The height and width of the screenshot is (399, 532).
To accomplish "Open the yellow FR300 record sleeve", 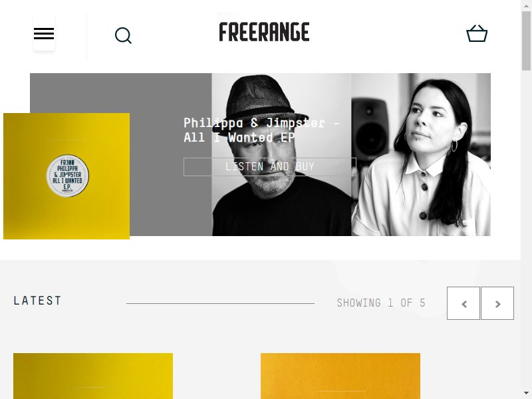I will (66, 176).
